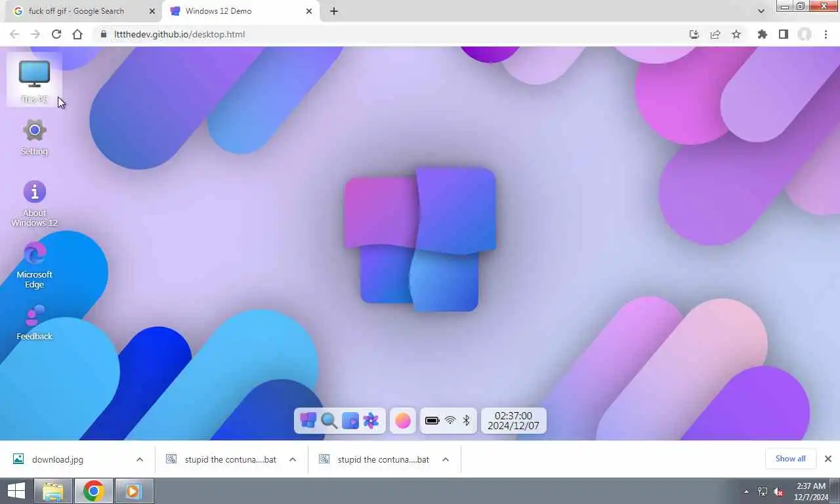Open the Windows Start button on the taskbar
This screenshot has width=840, height=504.
click(16, 491)
